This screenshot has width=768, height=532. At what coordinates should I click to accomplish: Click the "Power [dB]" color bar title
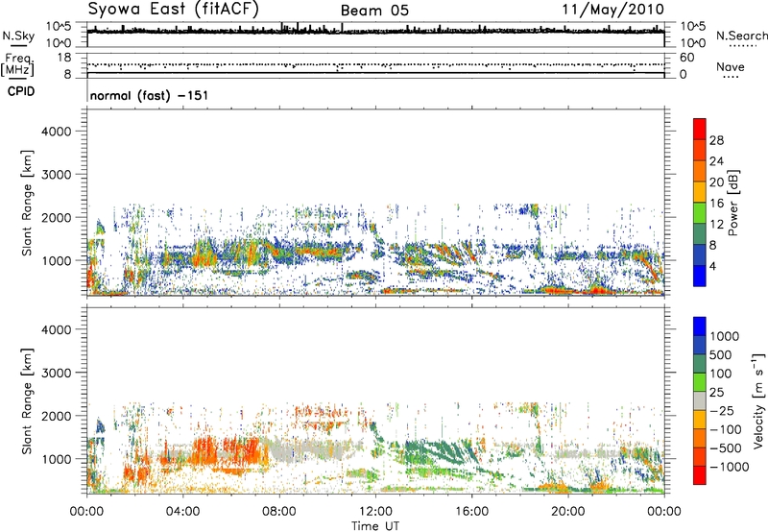(732, 203)
